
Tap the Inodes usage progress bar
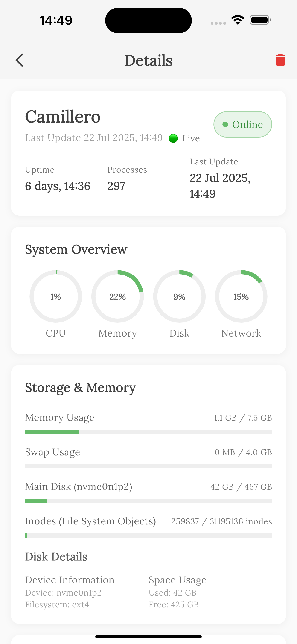148,535
